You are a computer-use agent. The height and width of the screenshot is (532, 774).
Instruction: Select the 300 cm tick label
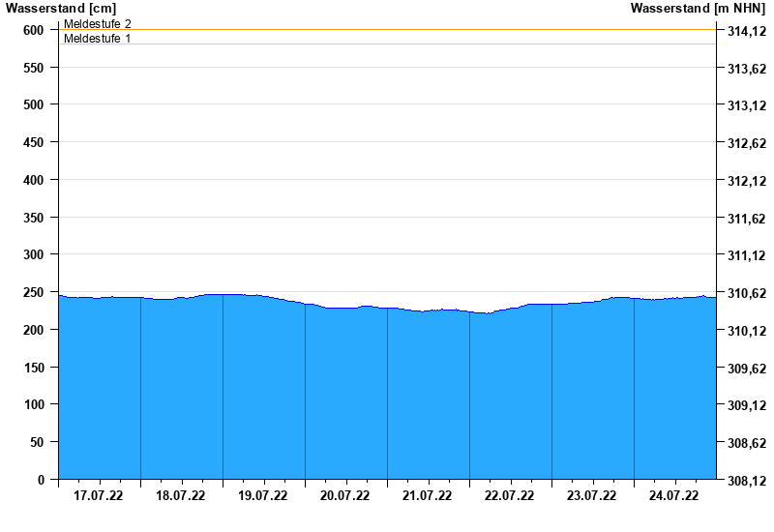(34, 254)
